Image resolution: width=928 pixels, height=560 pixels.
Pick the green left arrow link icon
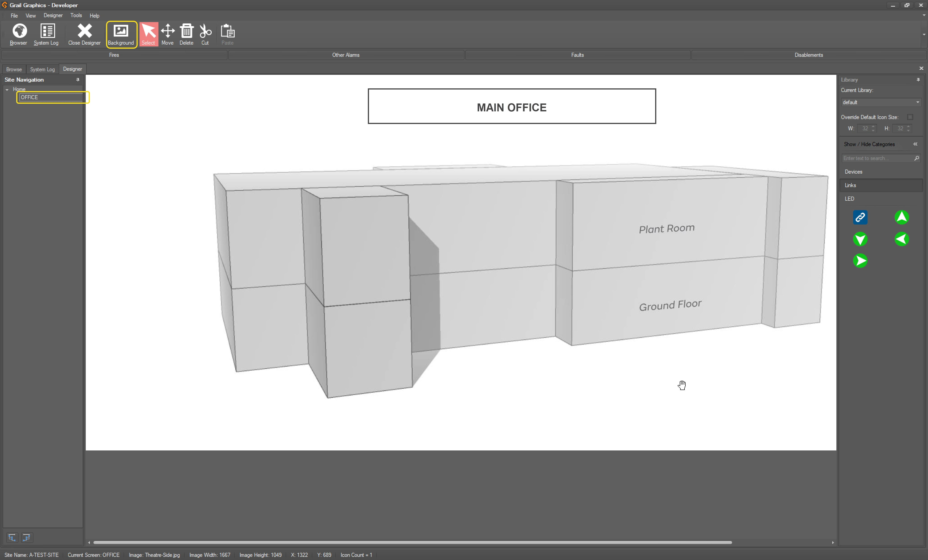(x=902, y=239)
